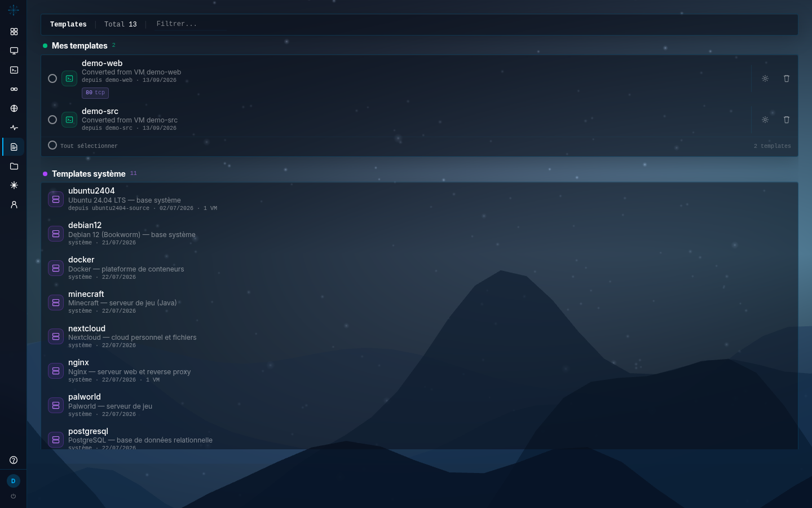Click the 'Total 13' counter text
The height and width of the screenshot is (508, 812).
(121, 24)
